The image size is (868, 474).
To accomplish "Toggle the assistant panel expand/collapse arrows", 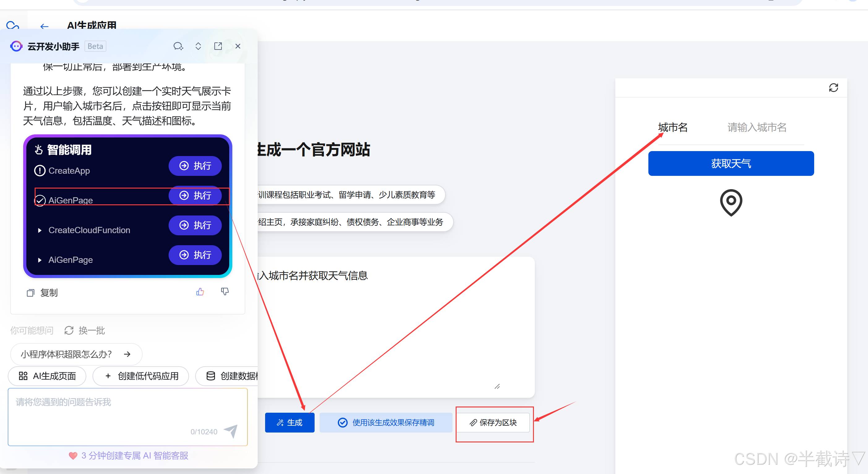I will [x=198, y=46].
